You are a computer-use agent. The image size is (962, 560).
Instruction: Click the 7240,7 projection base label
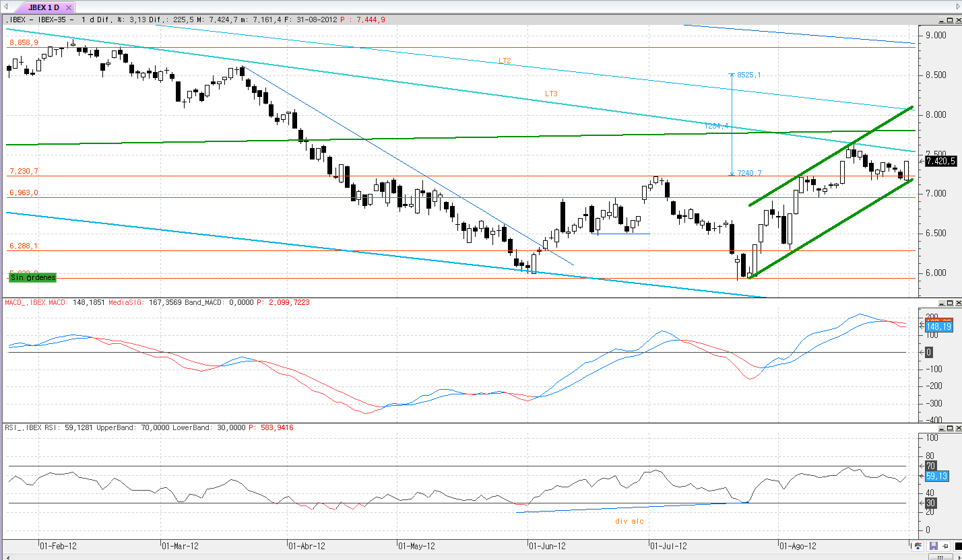748,173
